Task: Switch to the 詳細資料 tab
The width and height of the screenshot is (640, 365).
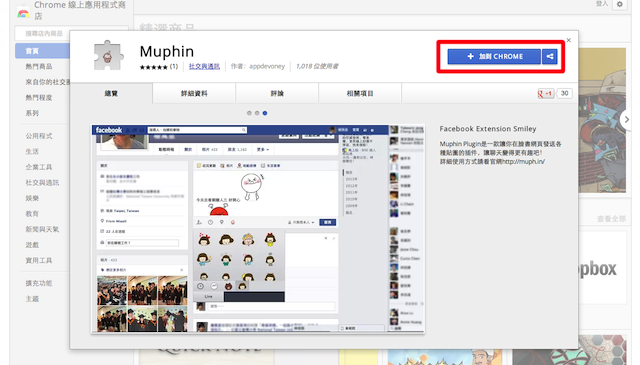Action: pos(194,93)
